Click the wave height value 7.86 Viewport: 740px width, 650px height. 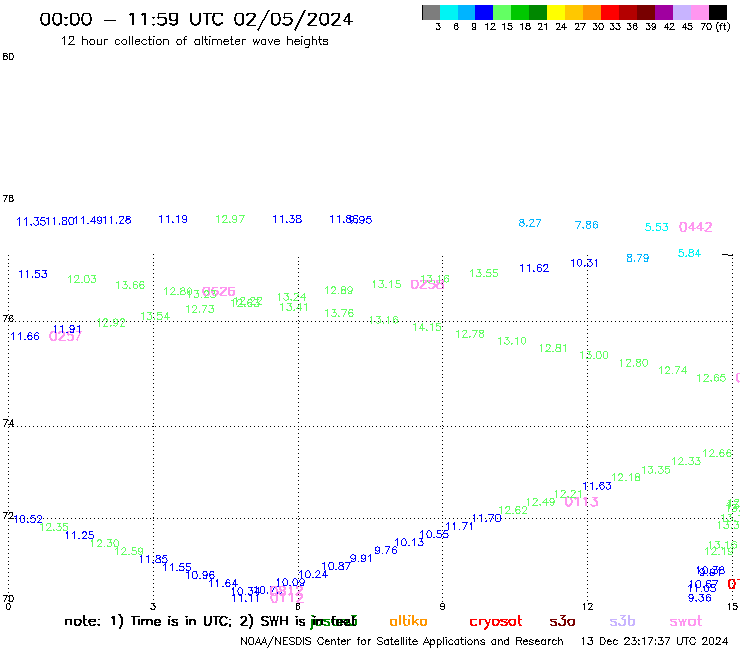click(587, 225)
